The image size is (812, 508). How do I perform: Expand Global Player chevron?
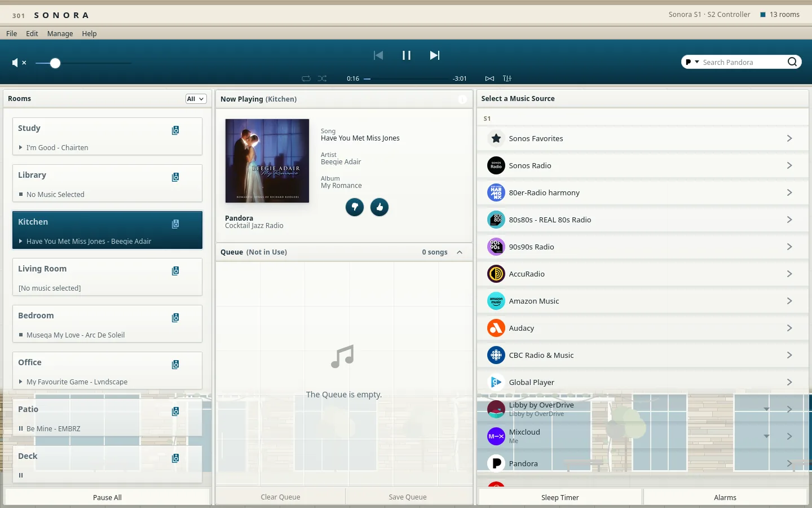(789, 382)
